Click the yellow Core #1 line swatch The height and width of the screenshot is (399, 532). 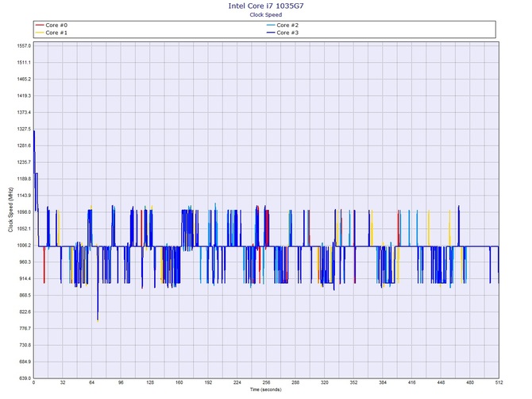[x=40, y=33]
